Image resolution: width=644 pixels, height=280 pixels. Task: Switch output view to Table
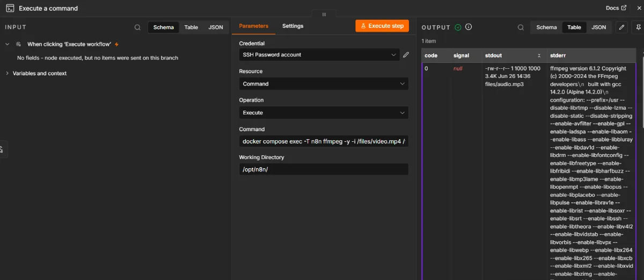tap(574, 27)
